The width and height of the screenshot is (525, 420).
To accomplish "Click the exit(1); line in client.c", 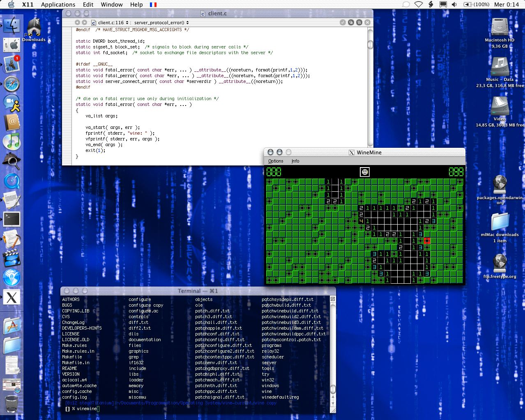I will click(x=95, y=150).
